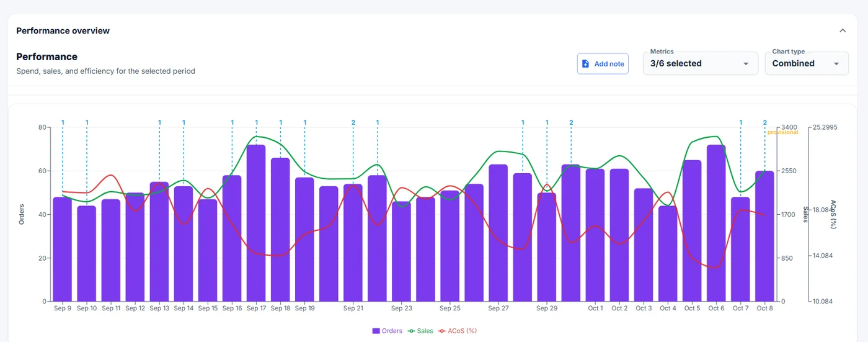The width and height of the screenshot is (868, 342).
Task: Click the Sep 10 orders bar
Action: [x=87, y=253]
